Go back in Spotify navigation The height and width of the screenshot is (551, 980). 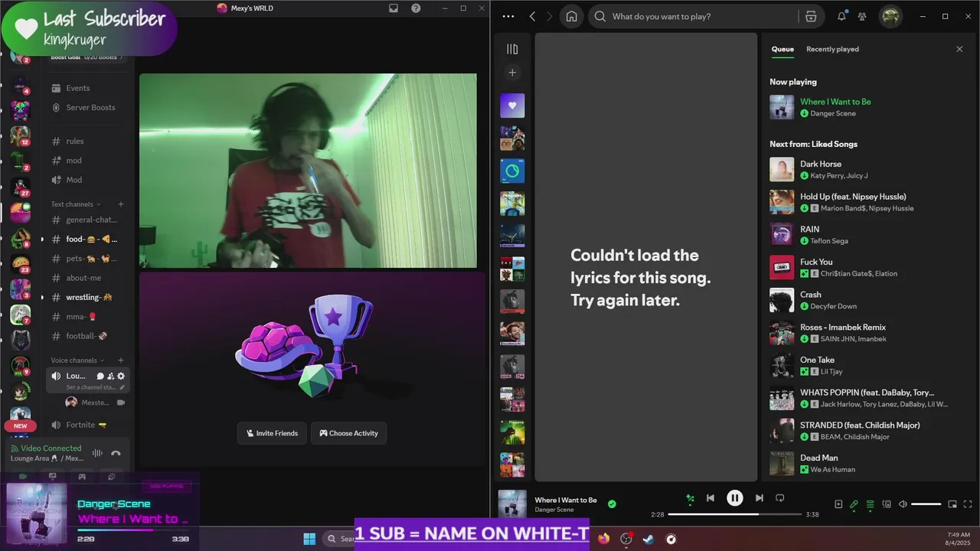pyautogui.click(x=532, y=16)
